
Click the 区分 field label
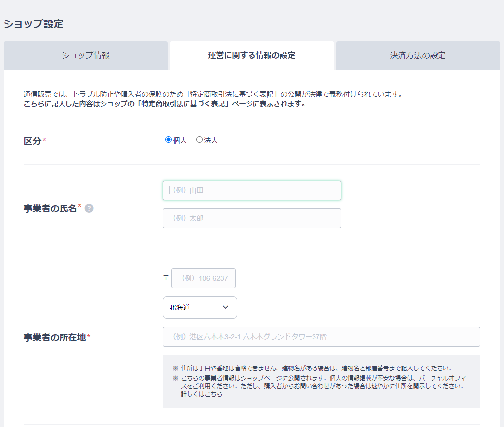tap(32, 141)
